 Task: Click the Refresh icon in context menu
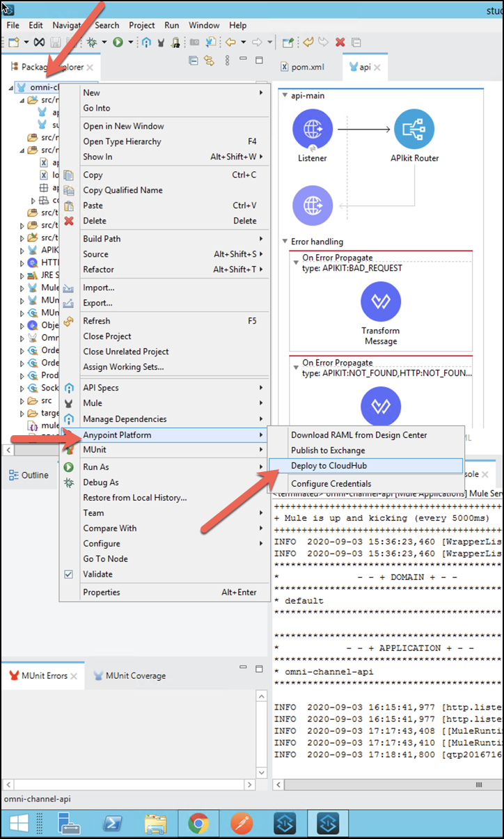pyautogui.click(x=69, y=321)
